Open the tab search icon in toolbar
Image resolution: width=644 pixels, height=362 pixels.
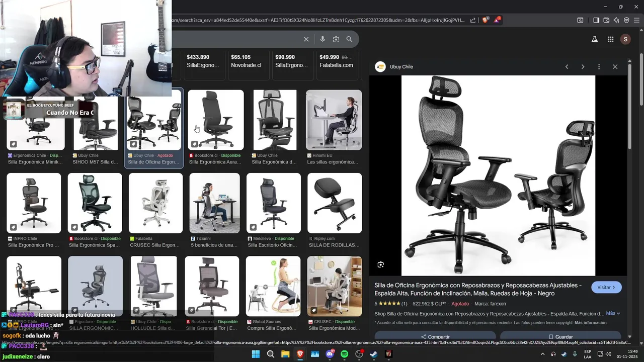tap(580, 20)
